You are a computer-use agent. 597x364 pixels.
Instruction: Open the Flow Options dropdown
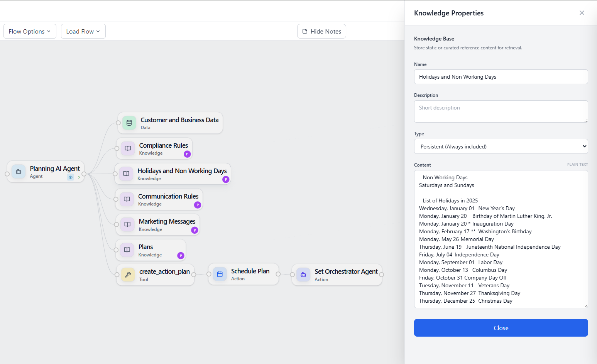pos(30,31)
